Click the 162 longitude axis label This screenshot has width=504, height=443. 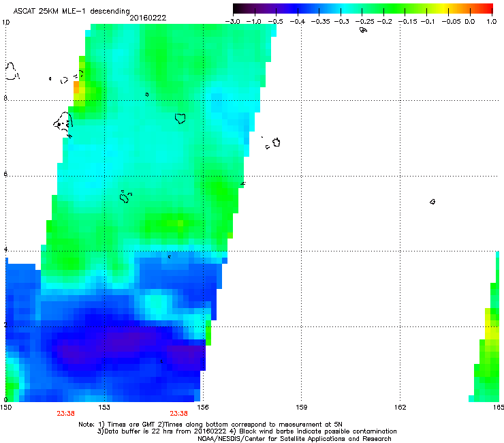pos(400,408)
